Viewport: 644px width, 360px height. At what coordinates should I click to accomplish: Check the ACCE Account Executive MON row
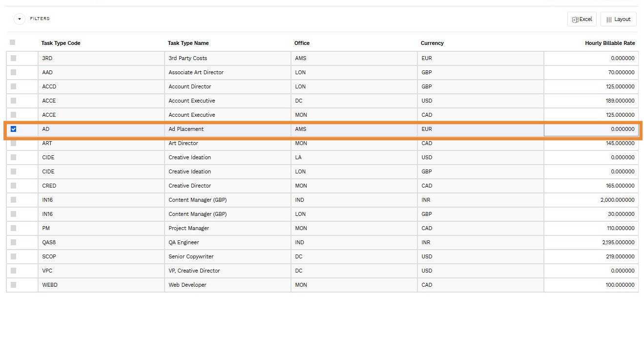point(13,115)
